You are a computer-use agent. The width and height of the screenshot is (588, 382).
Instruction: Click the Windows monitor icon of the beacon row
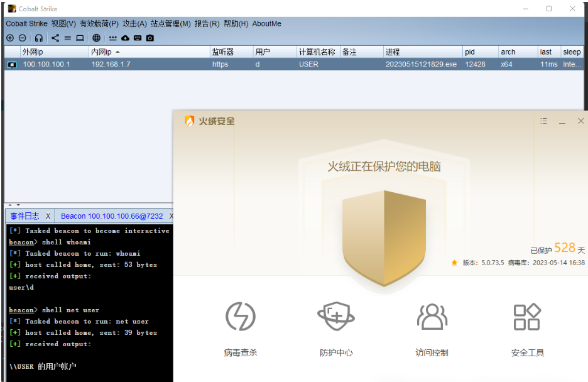pyautogui.click(x=13, y=65)
